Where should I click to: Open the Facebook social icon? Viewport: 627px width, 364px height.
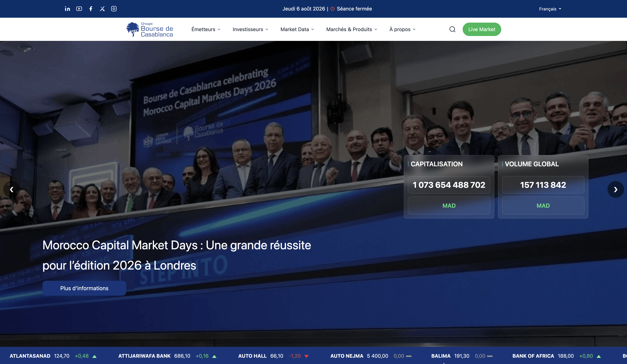click(91, 9)
